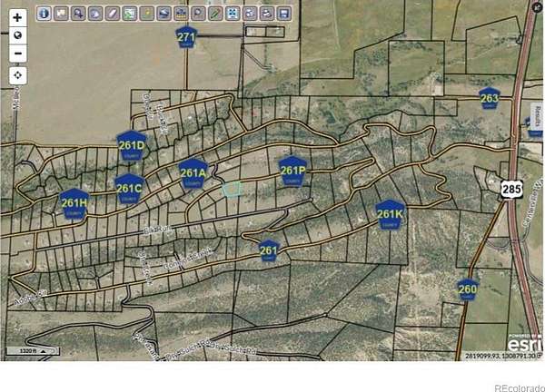545x392 pixels.
Task: Click the print tool icon
Action: click(266, 14)
